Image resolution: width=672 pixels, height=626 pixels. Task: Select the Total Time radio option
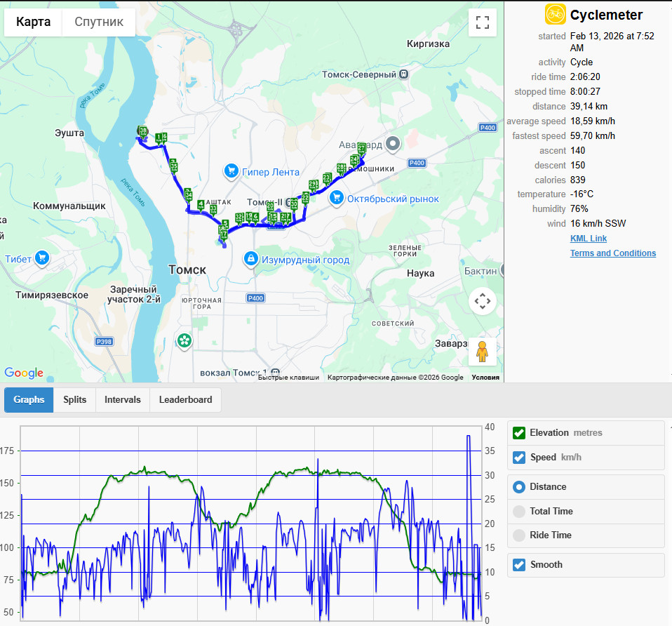click(x=519, y=511)
